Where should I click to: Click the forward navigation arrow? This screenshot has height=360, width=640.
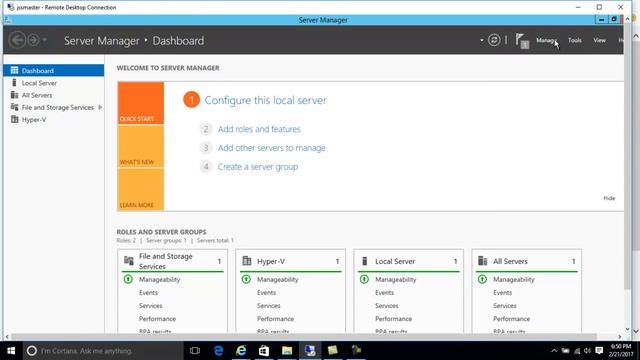click(x=33, y=40)
